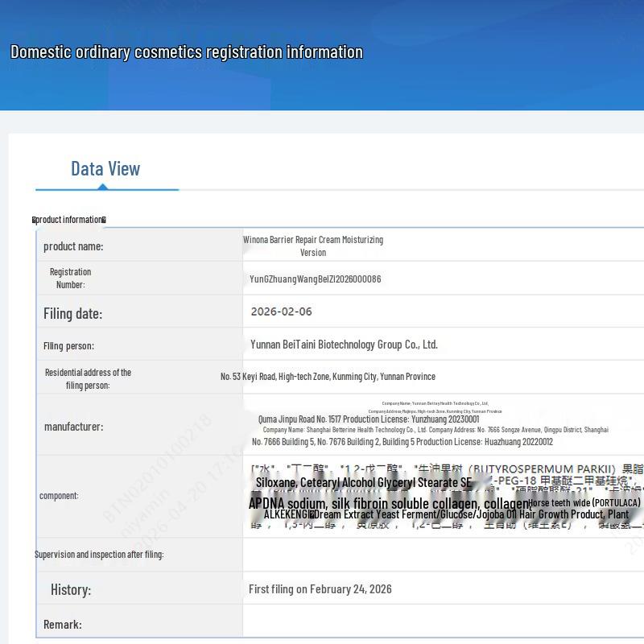Select 'Yunnan BeiTaini Biotechnology Group Co., Ltd.'

click(x=345, y=345)
